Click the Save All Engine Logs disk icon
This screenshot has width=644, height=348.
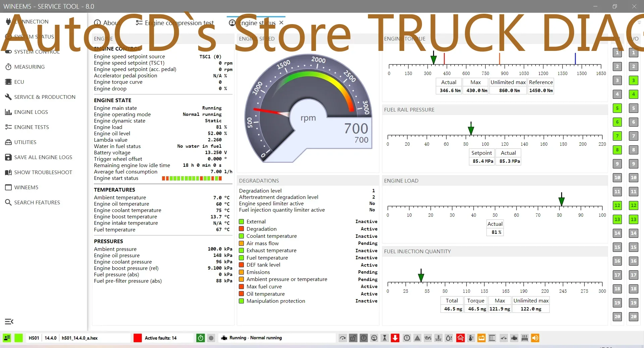pyautogui.click(x=8, y=157)
